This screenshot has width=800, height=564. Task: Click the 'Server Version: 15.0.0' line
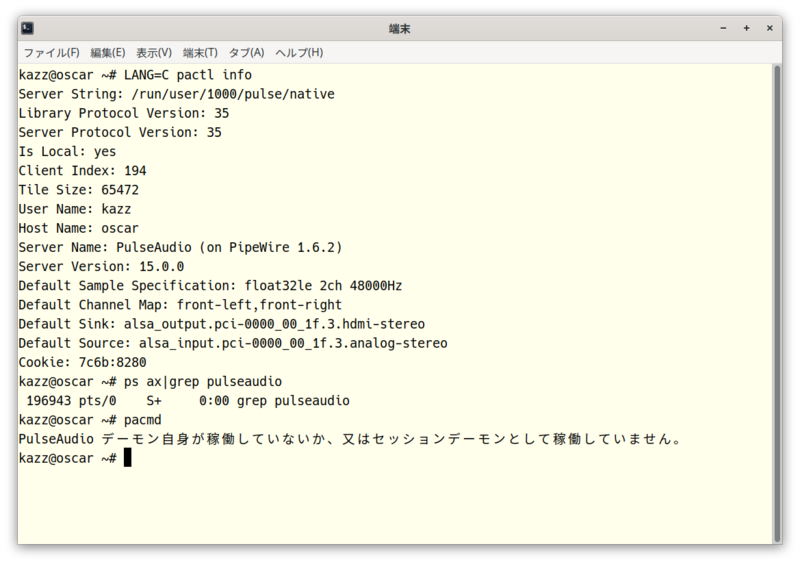coord(101,266)
